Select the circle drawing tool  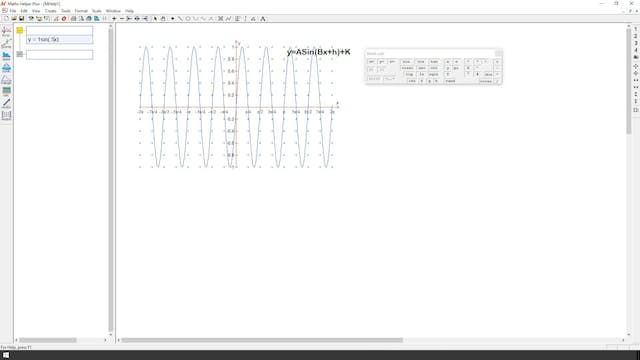(x=188, y=18)
